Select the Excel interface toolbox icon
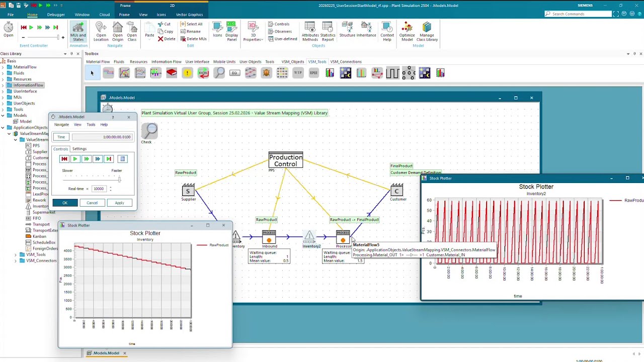644x362 pixels. pos(203,73)
